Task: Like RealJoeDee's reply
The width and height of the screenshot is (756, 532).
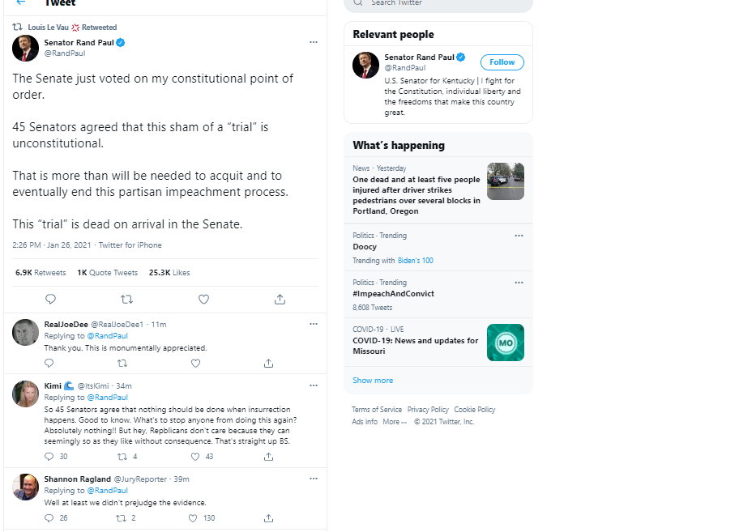Action: point(195,364)
